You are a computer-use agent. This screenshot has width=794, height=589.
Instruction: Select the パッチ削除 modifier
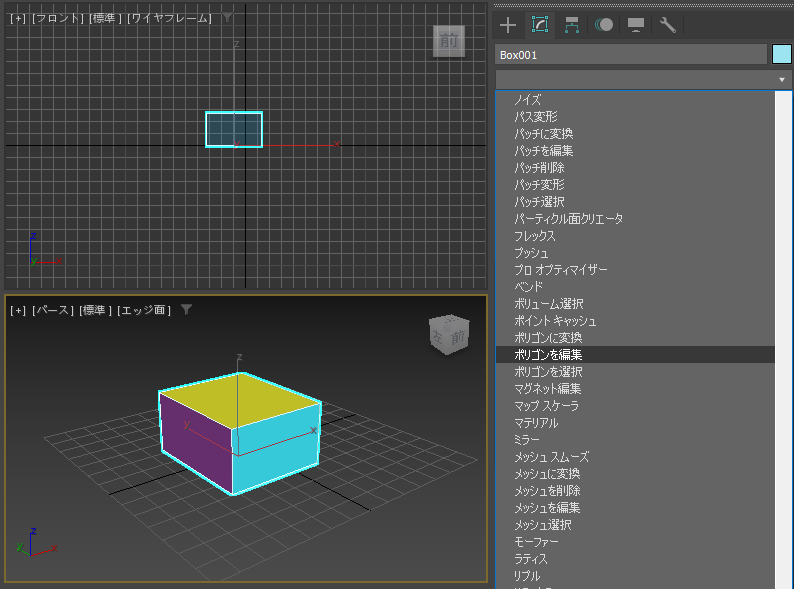[635, 168]
